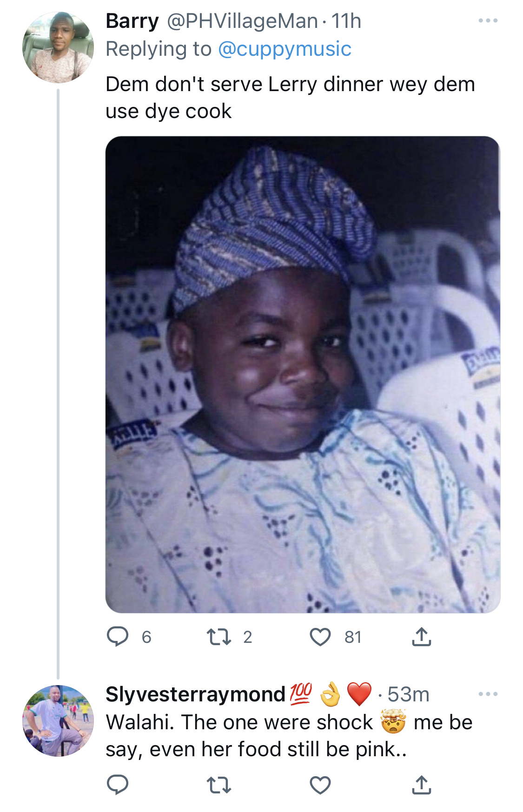Retweet Slyvesterraymond's tweet
Viewport: 523px width, 812px height.
point(219,785)
